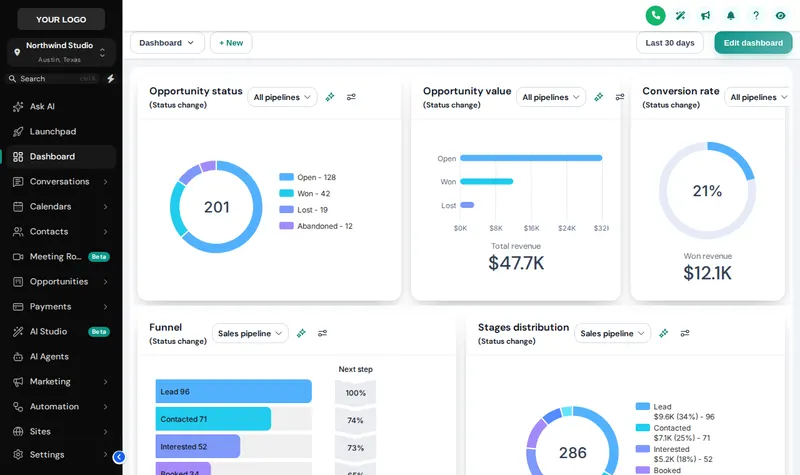Click the megaphone announcements icon
800x475 pixels.
point(705,16)
